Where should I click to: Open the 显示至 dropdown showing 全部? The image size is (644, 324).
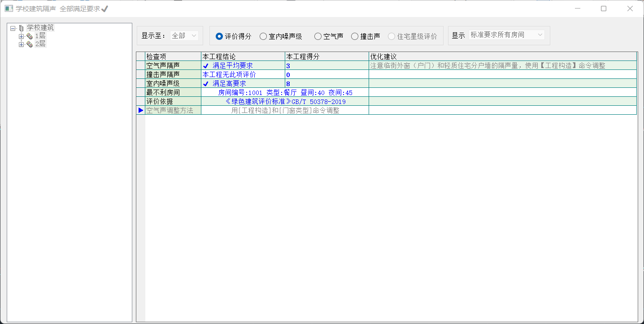point(184,35)
